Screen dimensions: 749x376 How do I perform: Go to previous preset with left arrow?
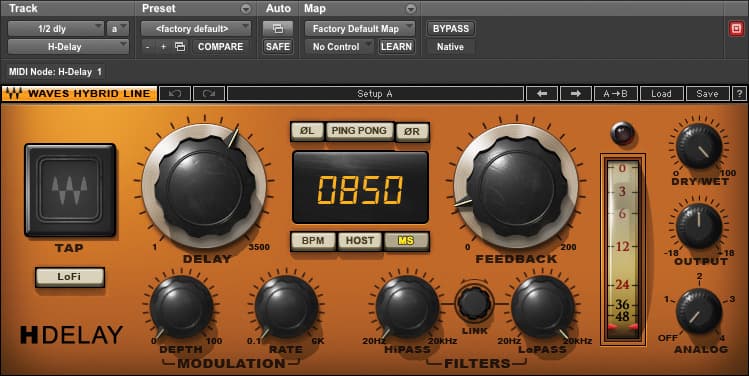coord(542,94)
